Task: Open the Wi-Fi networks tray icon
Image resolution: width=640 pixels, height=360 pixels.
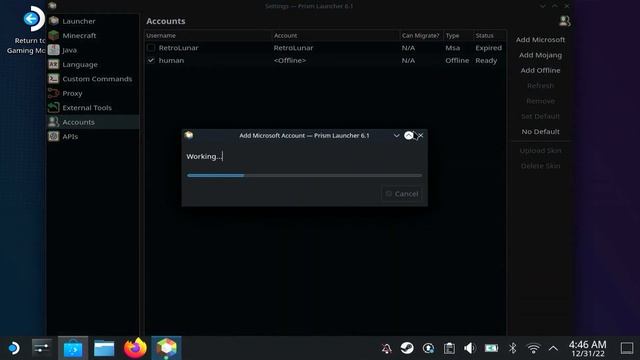Action: coord(533,348)
